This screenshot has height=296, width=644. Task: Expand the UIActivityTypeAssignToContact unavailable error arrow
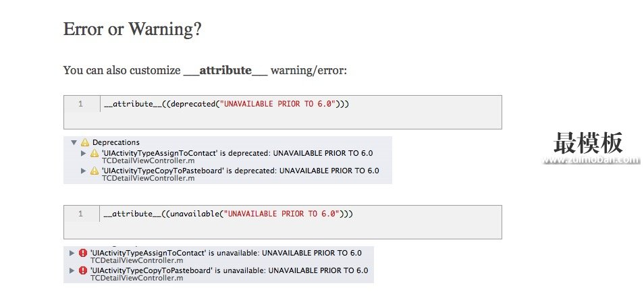[x=72, y=254]
